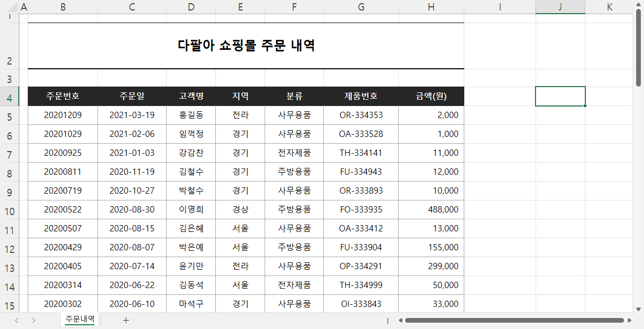Screen dimensions: 644x329
Task: Select amount 50,000
Action: pyautogui.click(x=431, y=285)
